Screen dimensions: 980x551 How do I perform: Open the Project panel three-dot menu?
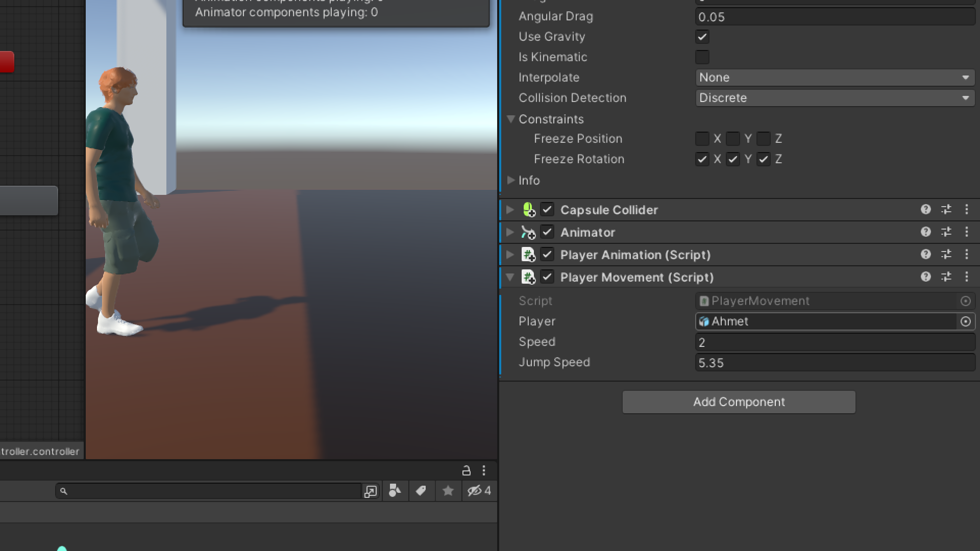(484, 470)
